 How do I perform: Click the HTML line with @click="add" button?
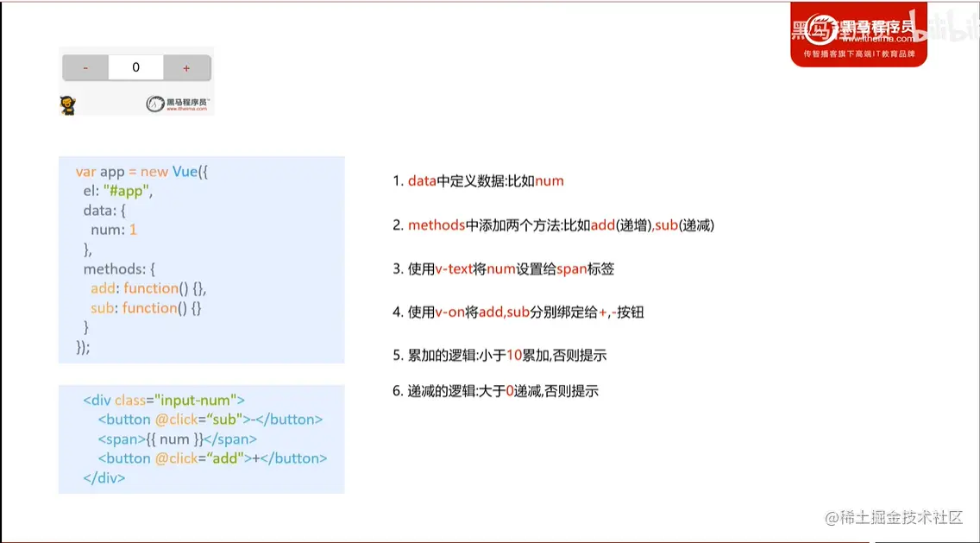click(x=212, y=458)
